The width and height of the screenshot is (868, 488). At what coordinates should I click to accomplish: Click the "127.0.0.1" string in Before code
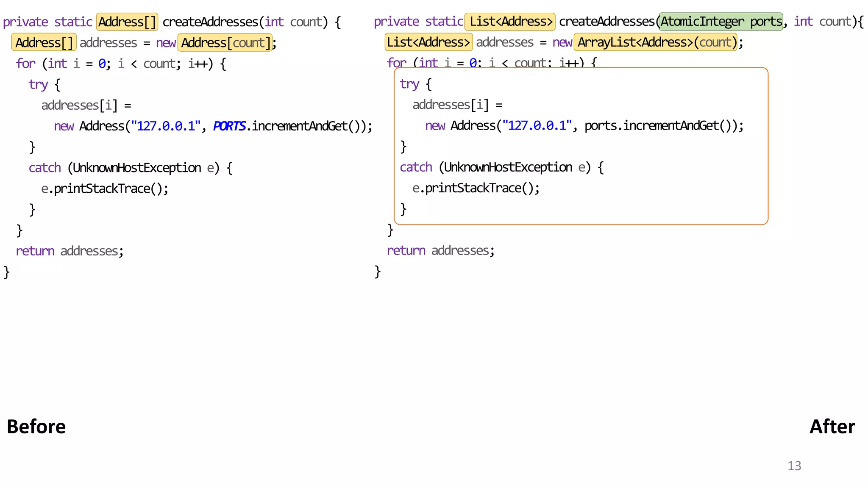tap(166, 126)
